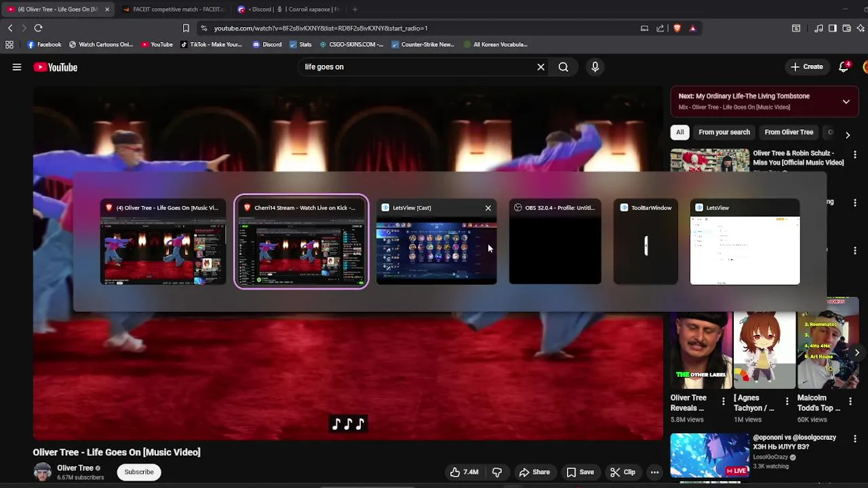Screen dimensions: 868x488
Task: Select the LetsView window thumbnail
Action: point(745,242)
